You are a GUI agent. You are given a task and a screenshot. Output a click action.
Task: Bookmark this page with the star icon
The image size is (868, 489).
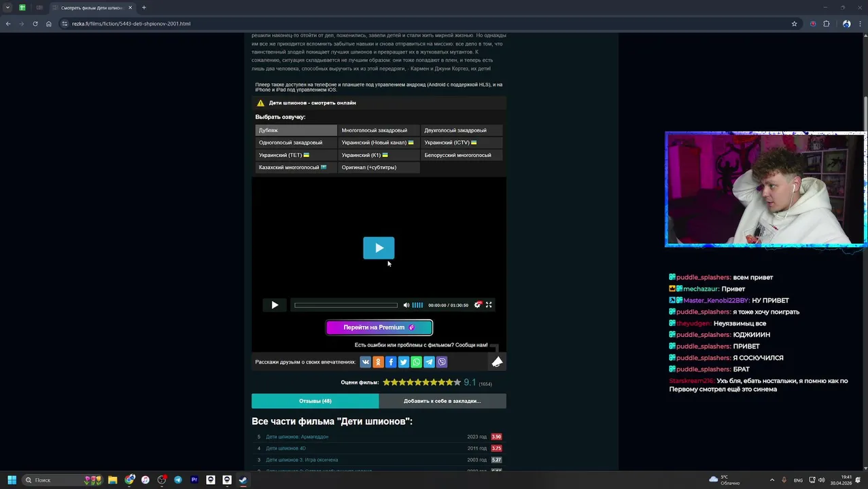pyautogui.click(x=794, y=24)
